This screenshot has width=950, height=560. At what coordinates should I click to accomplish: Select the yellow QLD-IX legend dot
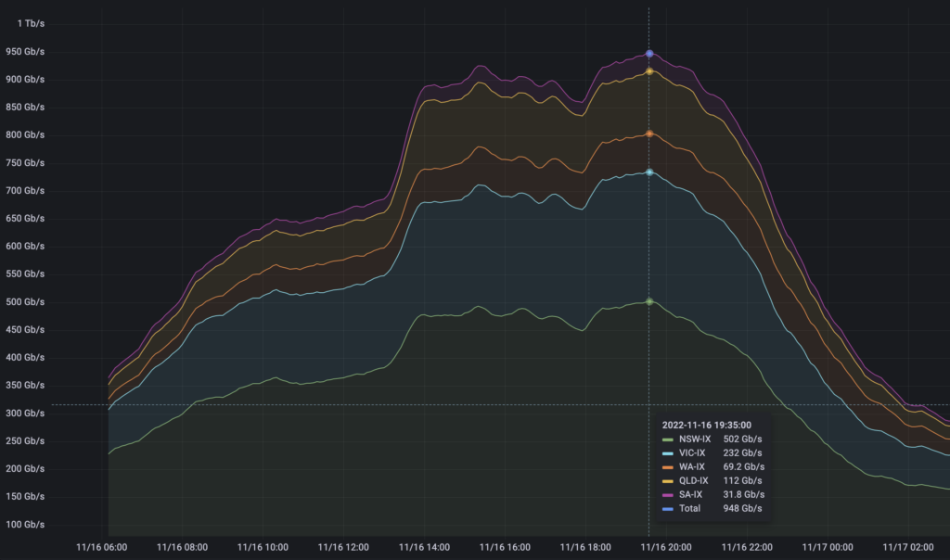point(667,480)
